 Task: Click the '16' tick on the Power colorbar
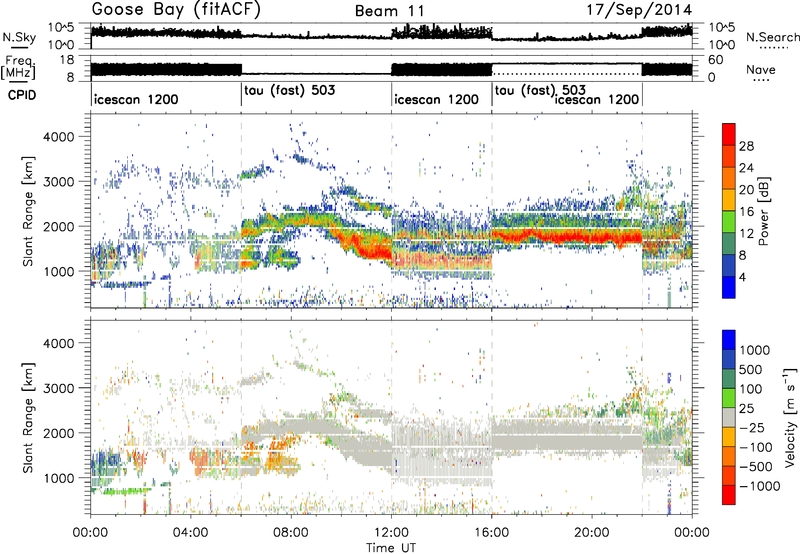(x=746, y=212)
